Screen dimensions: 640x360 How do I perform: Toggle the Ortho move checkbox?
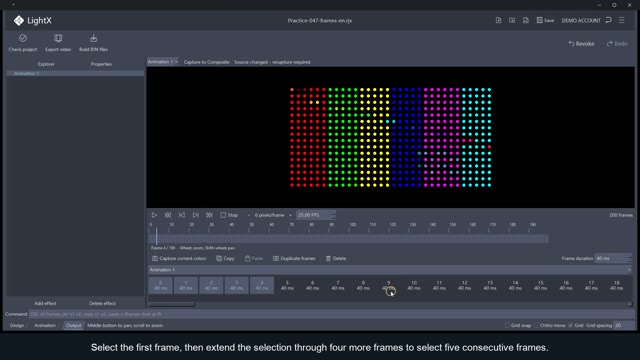pos(536,325)
